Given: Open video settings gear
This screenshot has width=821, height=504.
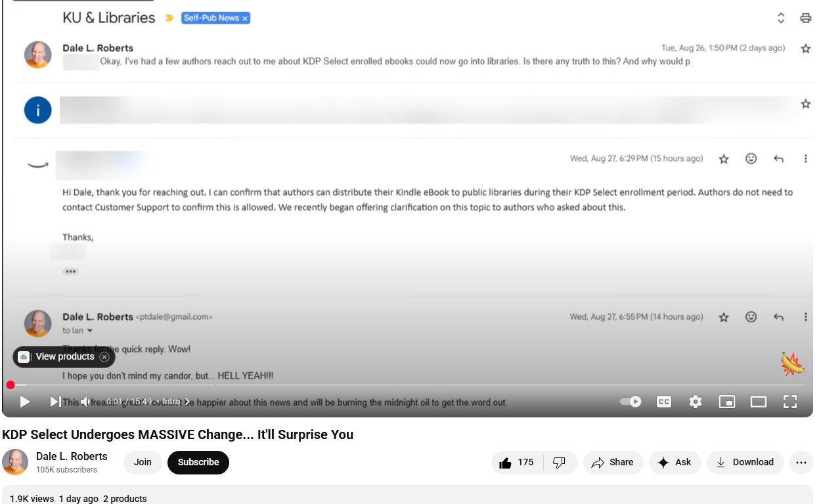Looking at the screenshot, I should [696, 402].
